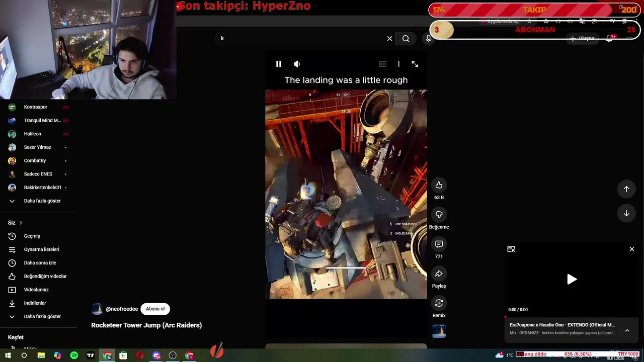The image size is (644, 362).
Task: Dislike the Short (Beğenme)
Action: (439, 215)
